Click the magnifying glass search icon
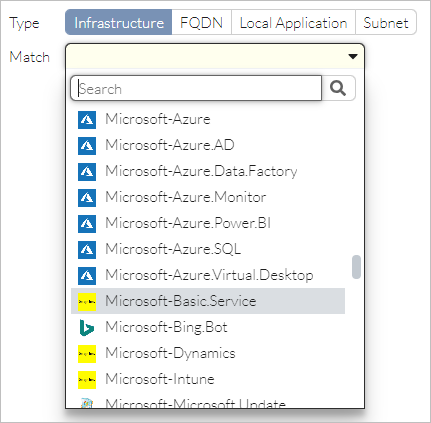431x423 pixels. coord(338,88)
